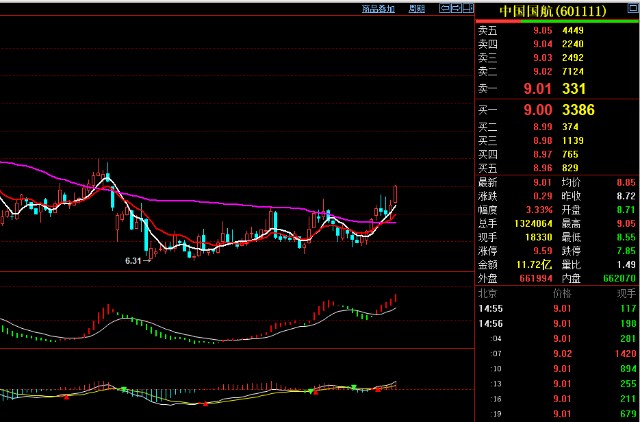Click the 现手 volume column header

625,294
